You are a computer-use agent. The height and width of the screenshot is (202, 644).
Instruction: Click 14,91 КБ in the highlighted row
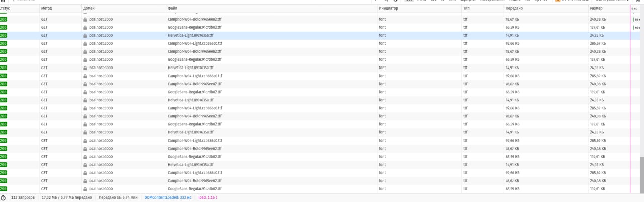pos(513,35)
